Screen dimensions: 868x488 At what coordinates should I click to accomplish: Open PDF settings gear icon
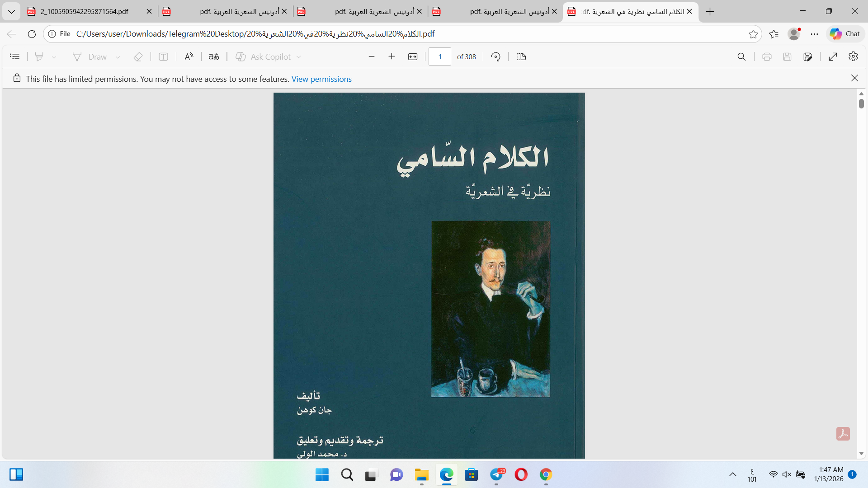[854, 56]
